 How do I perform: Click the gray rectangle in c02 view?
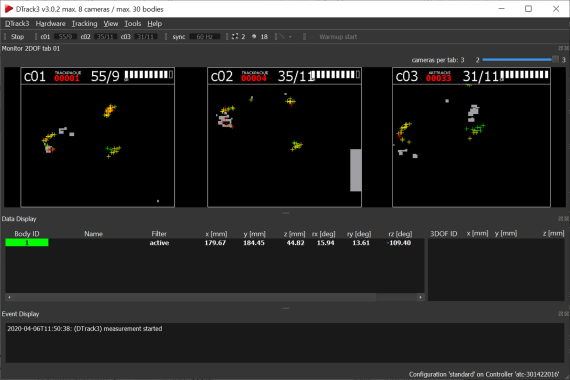pos(356,170)
